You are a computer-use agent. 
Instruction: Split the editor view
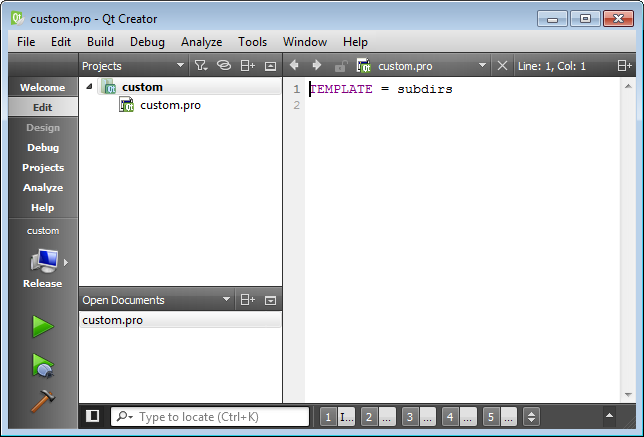[624, 66]
